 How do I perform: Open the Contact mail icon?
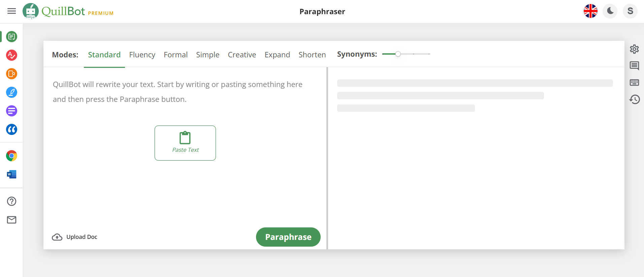(x=11, y=220)
